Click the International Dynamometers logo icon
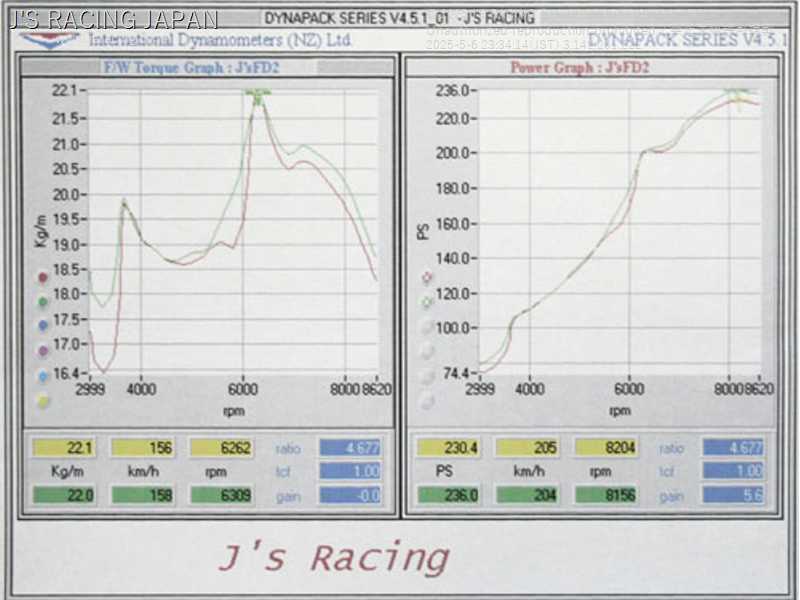Viewport: 800px width, 600px height. [x=49, y=40]
